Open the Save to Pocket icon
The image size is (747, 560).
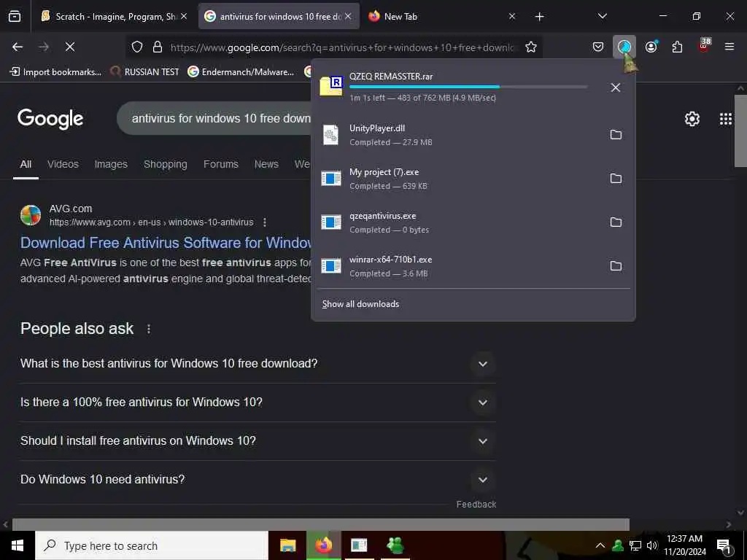598,47
